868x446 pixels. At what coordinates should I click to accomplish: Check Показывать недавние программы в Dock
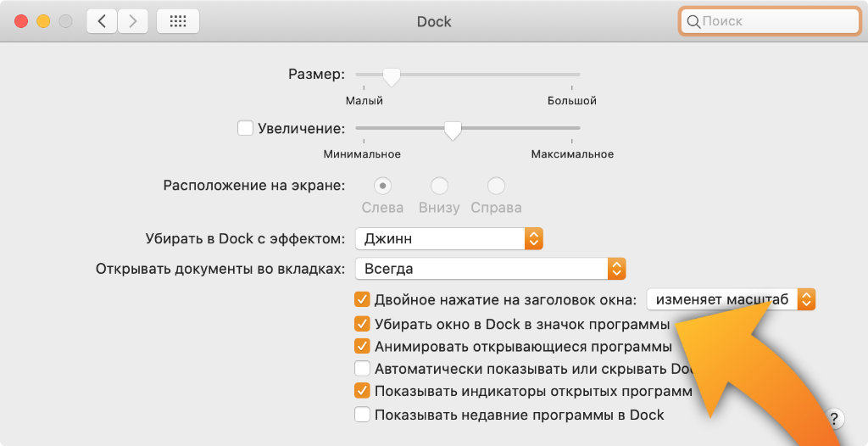click(x=362, y=415)
